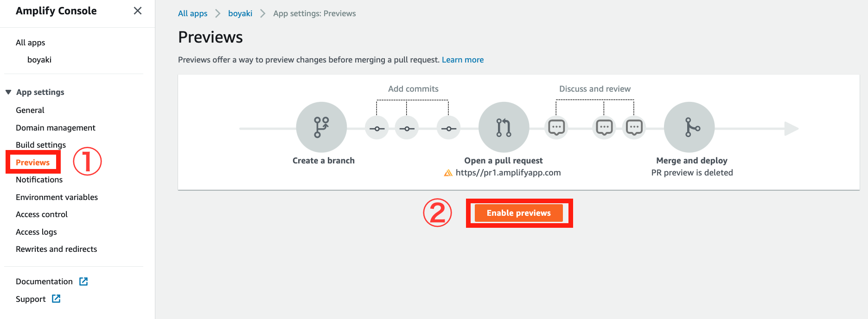868x319 pixels.
Task: Open Build settings in sidebar
Action: (x=41, y=145)
